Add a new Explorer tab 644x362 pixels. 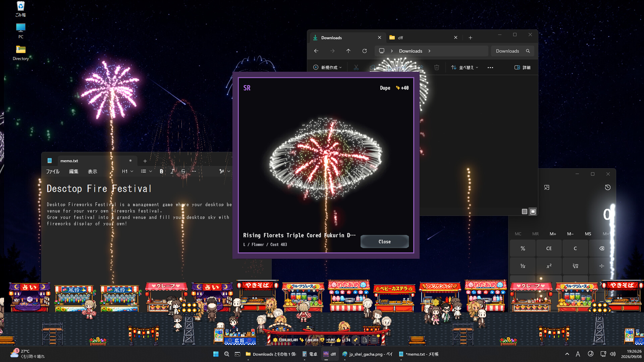coord(470,38)
